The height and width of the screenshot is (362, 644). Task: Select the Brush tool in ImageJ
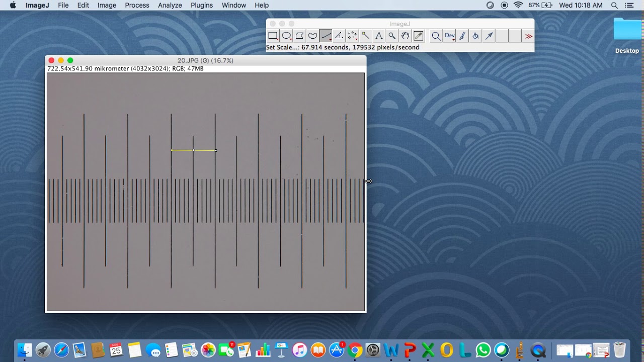tap(462, 36)
